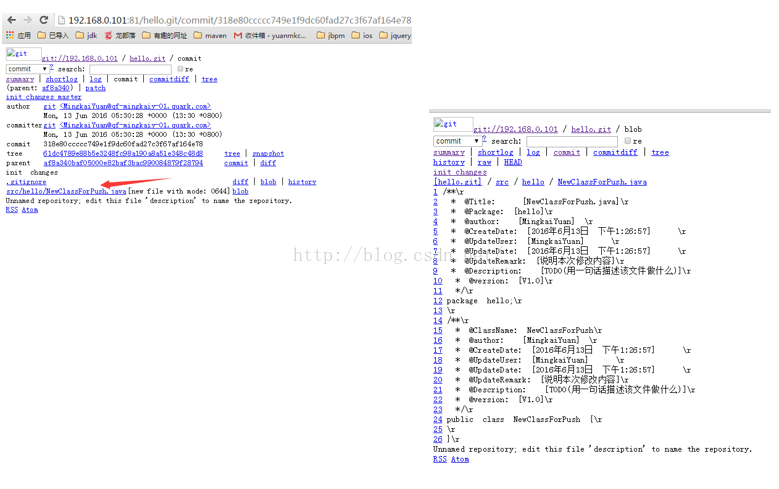Image resolution: width=779 pixels, height=489 pixels.
Task: Open the 'commit' search-type dropdown on the commit page
Action: pyautogui.click(x=27, y=69)
